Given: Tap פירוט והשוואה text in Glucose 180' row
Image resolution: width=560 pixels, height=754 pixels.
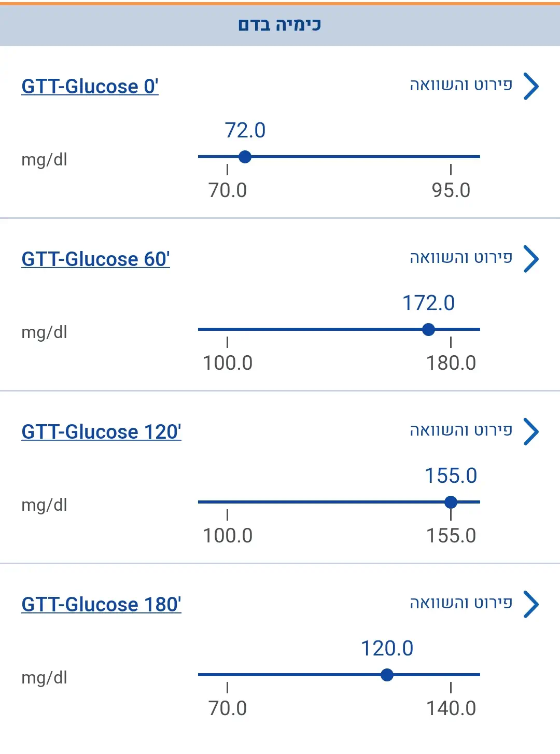Looking at the screenshot, I should (461, 603).
